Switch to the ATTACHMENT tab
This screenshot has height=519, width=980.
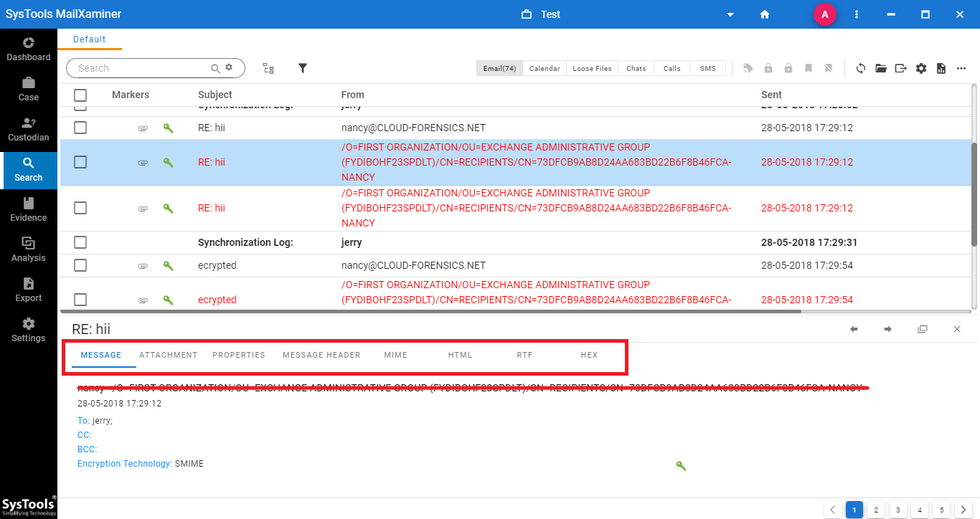[169, 355]
